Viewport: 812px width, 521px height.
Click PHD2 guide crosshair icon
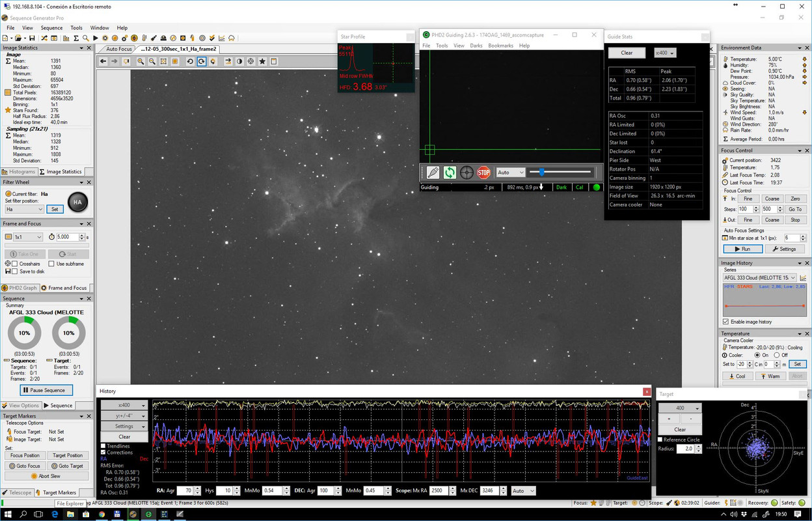click(x=467, y=173)
